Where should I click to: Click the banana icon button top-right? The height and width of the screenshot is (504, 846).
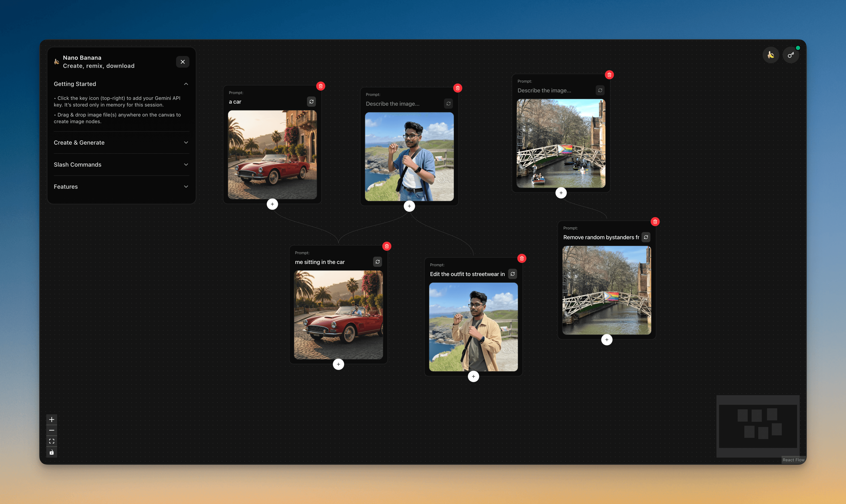(x=771, y=55)
